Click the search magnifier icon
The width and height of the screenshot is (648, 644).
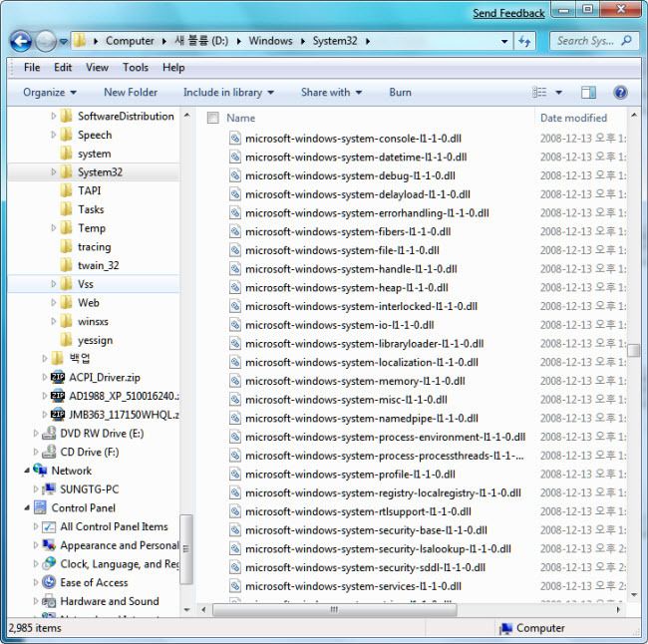[x=626, y=41]
